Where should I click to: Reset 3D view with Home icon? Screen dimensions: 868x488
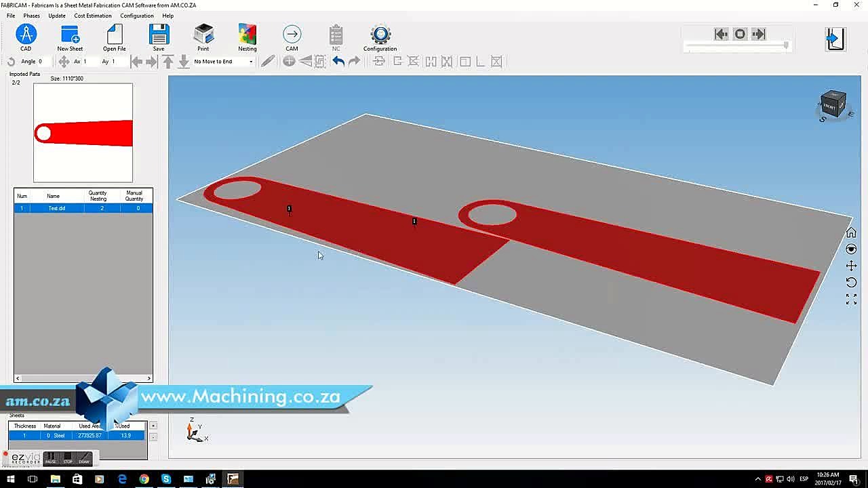(851, 233)
